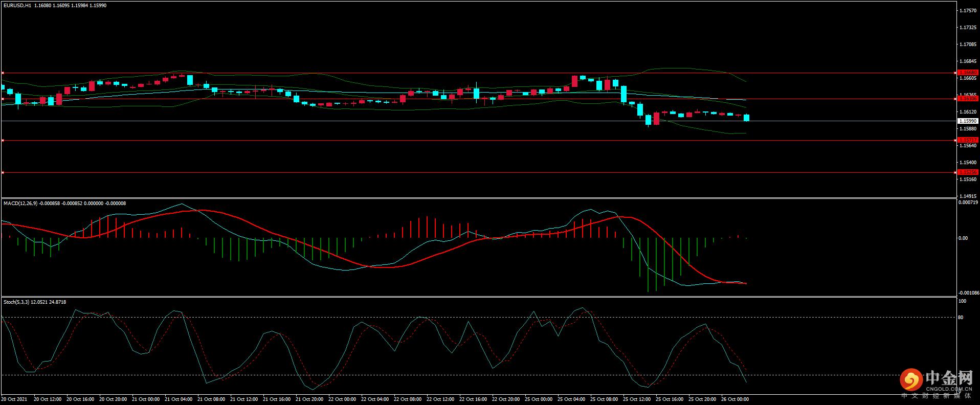Click the 1.15990 current price tag
The width and height of the screenshot is (980, 405).
pyautogui.click(x=968, y=121)
